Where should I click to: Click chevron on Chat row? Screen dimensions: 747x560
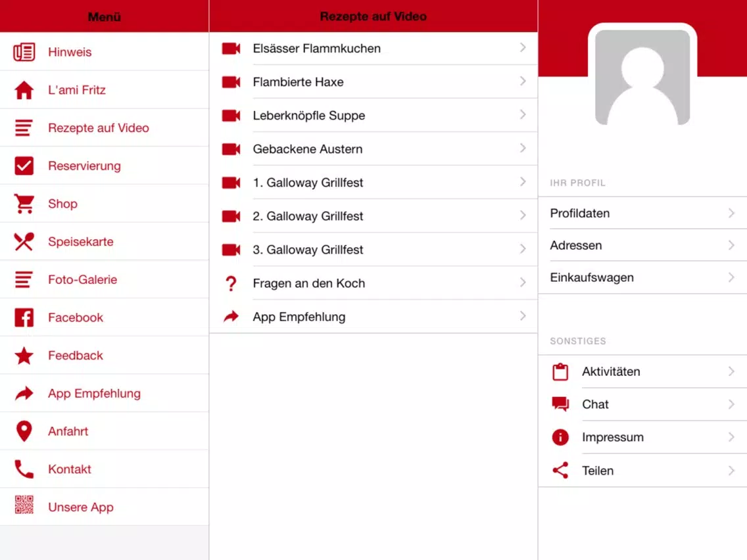pyautogui.click(x=731, y=404)
